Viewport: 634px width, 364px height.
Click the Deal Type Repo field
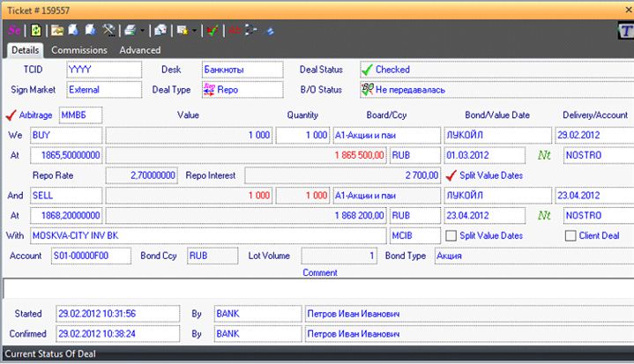(242, 90)
